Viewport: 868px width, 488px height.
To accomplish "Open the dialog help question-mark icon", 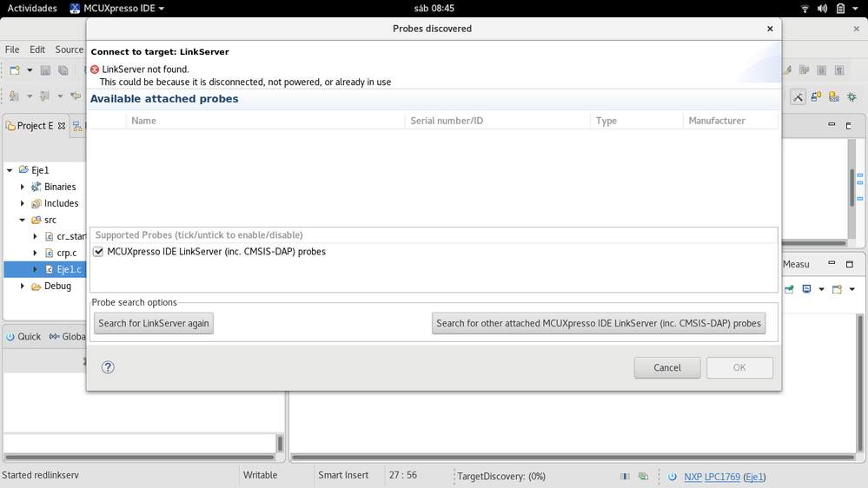I will coord(108,367).
